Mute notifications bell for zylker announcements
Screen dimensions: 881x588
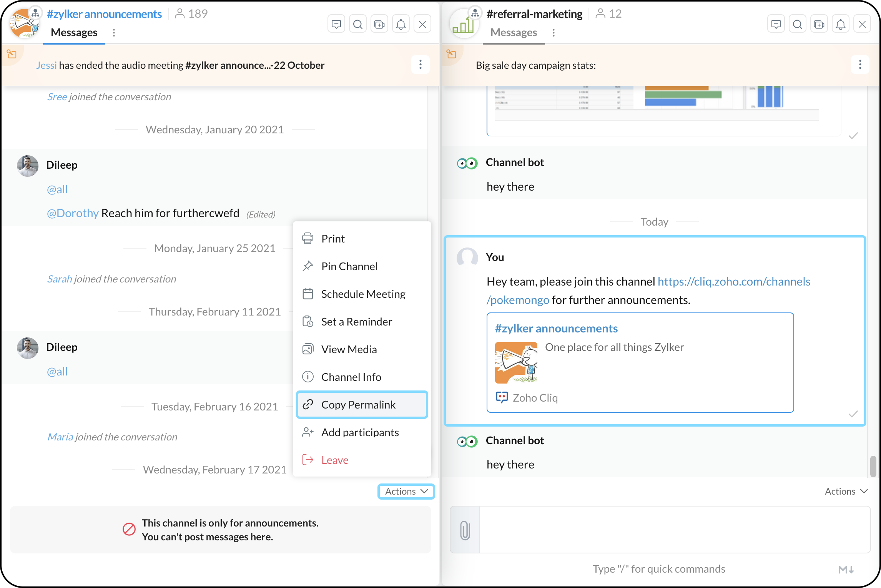coord(401,25)
